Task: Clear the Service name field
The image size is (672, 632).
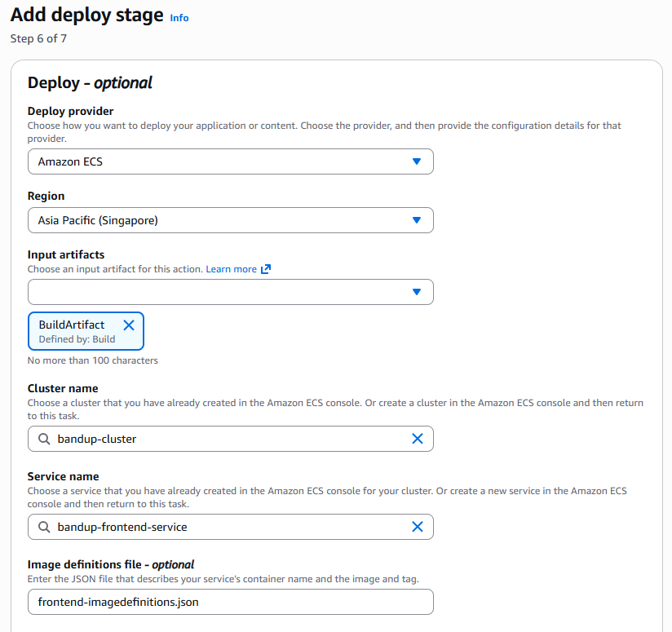Action: 418,527
